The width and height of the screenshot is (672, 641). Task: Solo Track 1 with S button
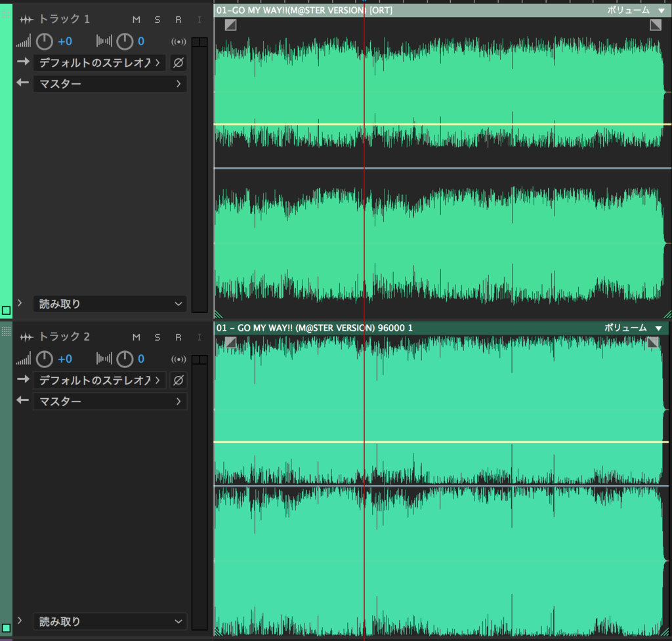pos(157,20)
